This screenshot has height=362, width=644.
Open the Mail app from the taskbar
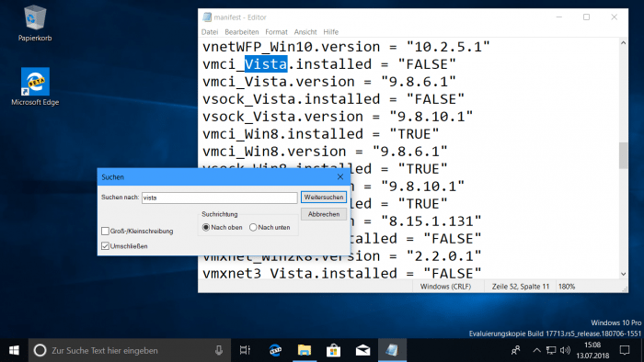click(x=362, y=351)
